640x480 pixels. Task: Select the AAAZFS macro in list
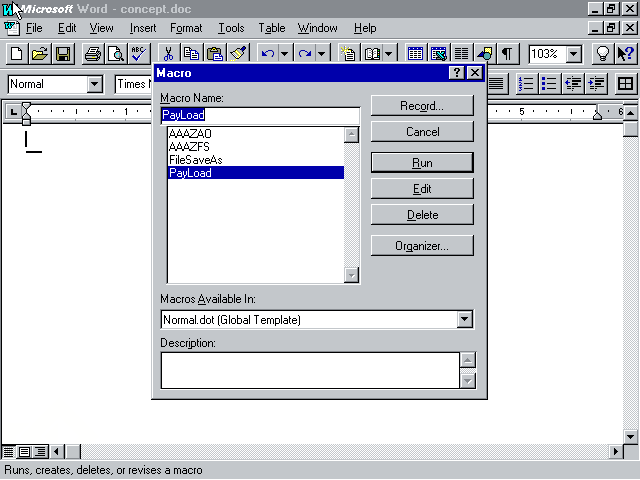(256, 147)
